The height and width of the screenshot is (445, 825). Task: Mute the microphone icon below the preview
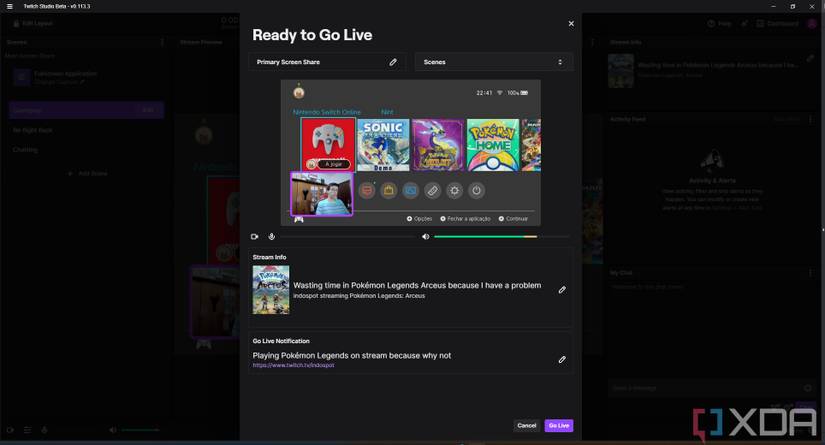271,237
